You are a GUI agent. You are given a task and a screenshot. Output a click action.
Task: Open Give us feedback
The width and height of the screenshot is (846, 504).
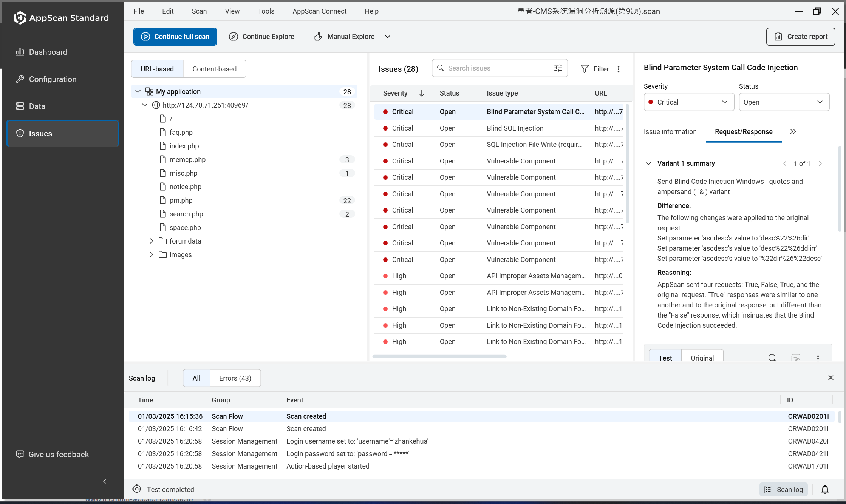pyautogui.click(x=53, y=454)
